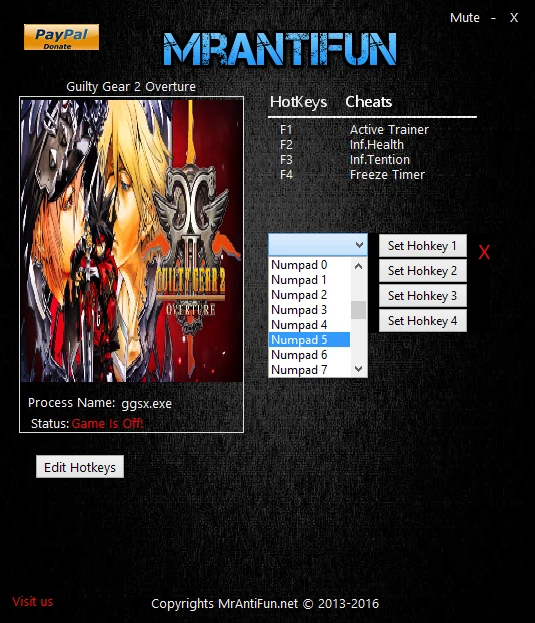Click the Cheats column header
Viewport: 535px width, 623px height.
[369, 102]
